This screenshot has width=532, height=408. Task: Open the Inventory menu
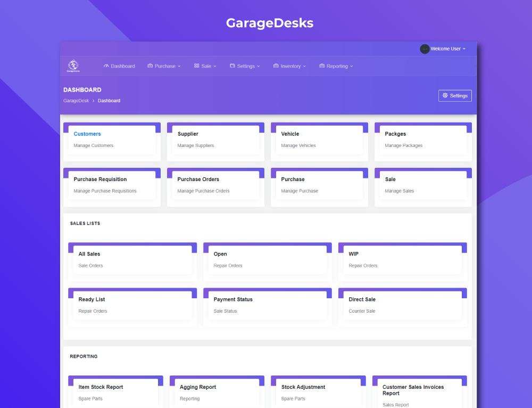tap(290, 66)
